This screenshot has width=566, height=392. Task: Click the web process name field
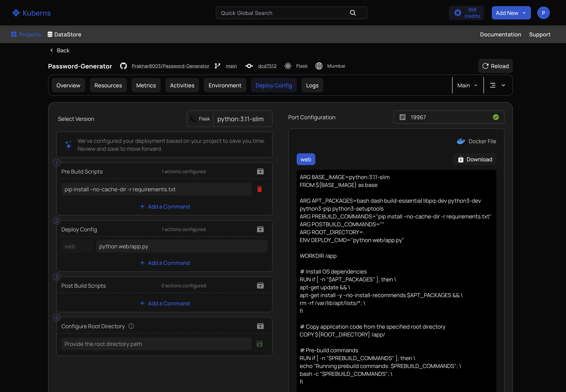[x=77, y=246]
